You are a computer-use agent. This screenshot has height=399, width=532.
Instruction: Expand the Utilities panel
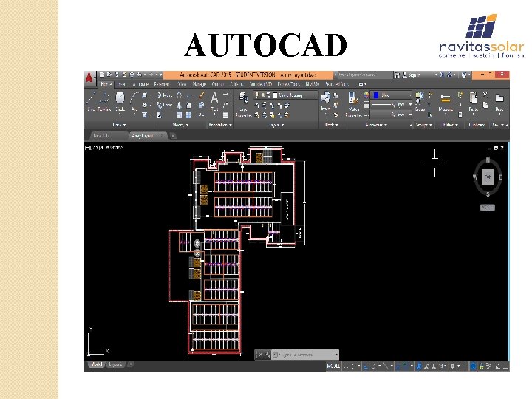click(450, 125)
